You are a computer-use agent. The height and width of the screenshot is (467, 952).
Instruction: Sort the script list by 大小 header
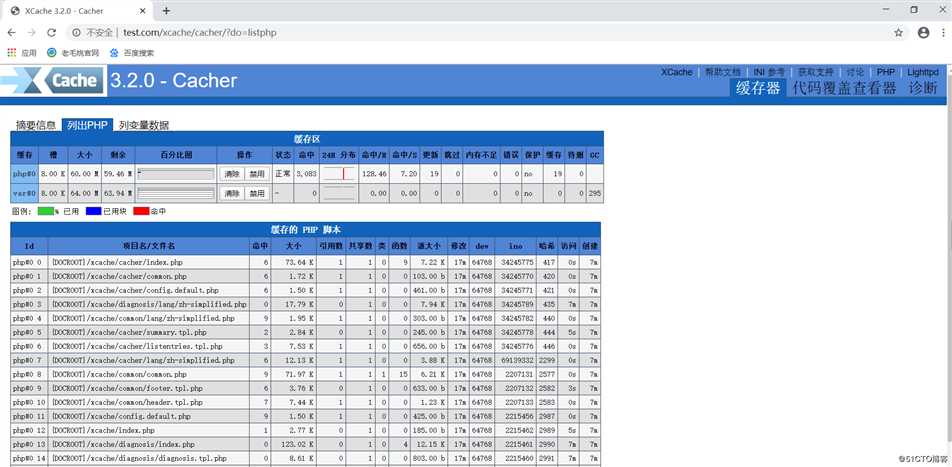click(x=293, y=246)
